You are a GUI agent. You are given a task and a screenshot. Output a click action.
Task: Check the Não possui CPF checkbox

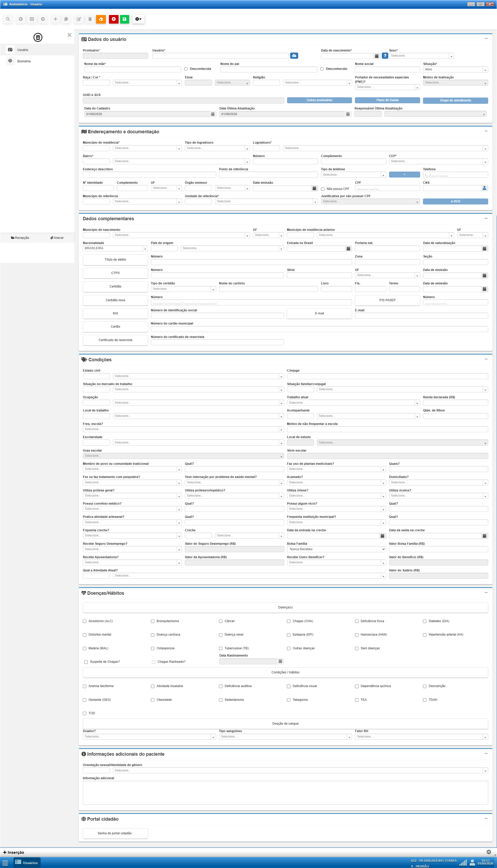point(323,189)
